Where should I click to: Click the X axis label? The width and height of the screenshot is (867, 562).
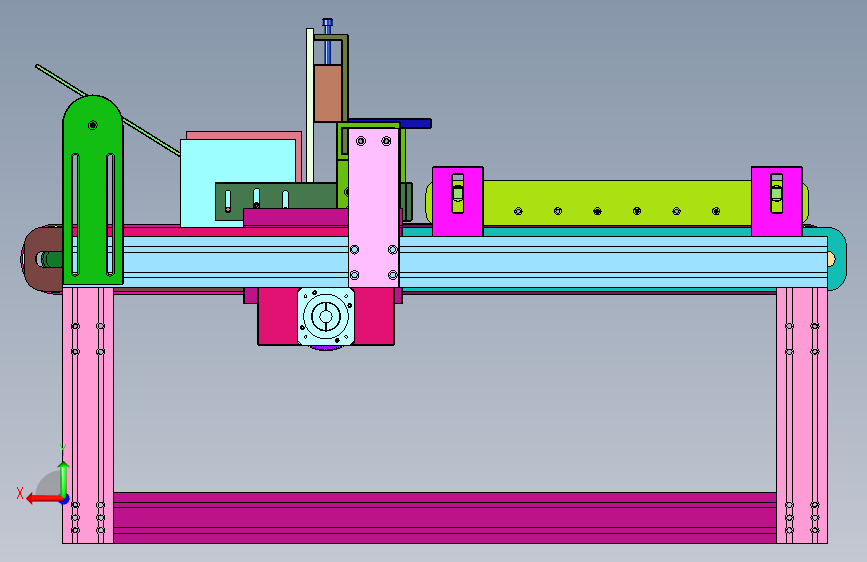pyautogui.click(x=20, y=493)
